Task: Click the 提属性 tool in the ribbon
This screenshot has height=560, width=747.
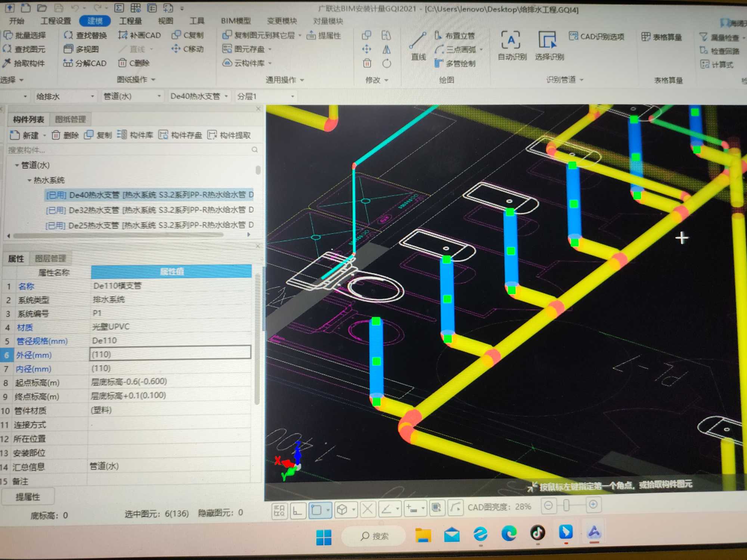Action: coord(324,35)
